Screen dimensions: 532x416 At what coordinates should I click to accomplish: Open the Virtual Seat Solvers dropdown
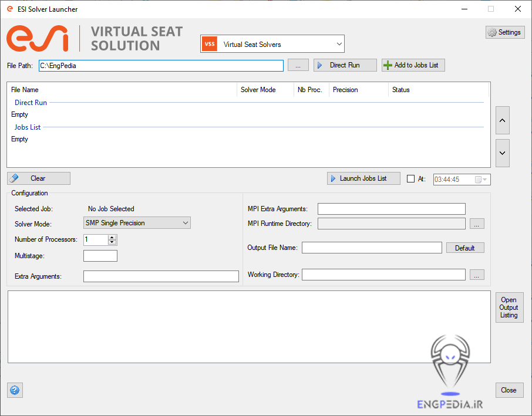272,44
